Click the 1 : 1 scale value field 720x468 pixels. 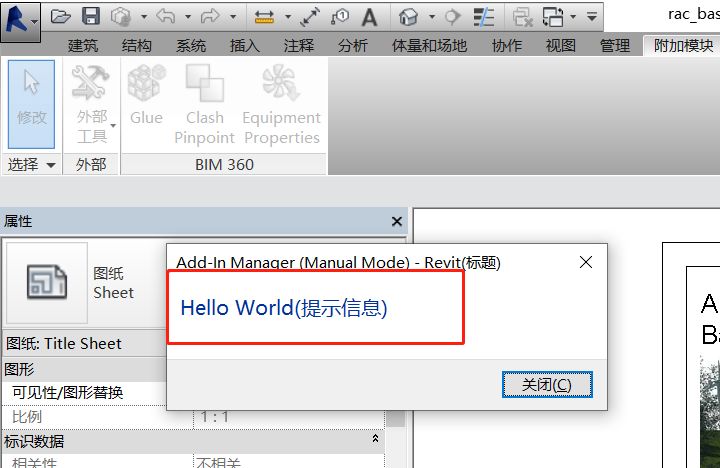point(289,417)
